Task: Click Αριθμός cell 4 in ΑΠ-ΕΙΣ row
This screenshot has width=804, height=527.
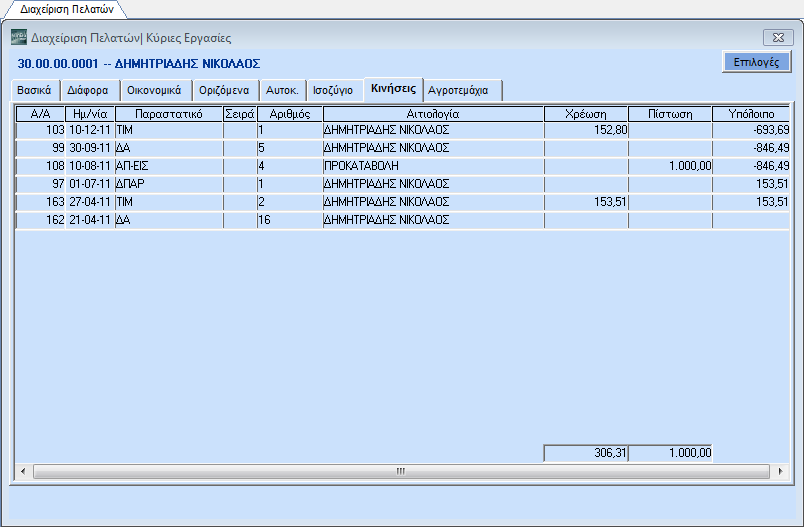Action: [x=290, y=166]
